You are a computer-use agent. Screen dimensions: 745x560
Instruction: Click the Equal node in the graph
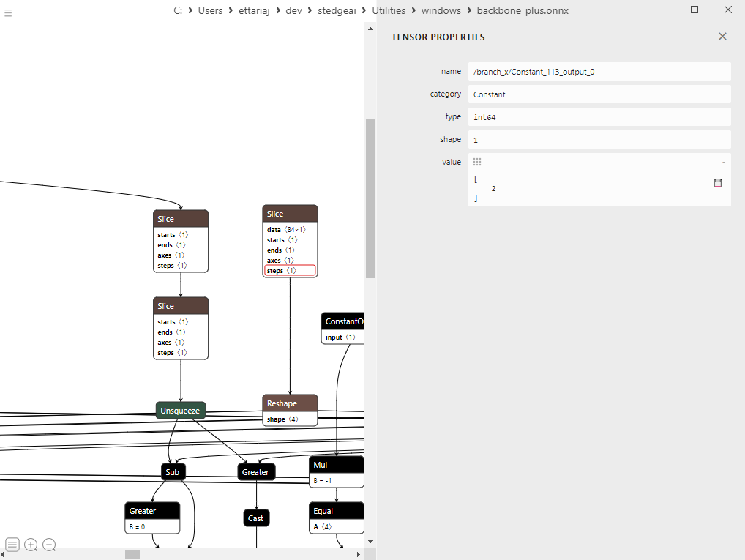coord(336,510)
